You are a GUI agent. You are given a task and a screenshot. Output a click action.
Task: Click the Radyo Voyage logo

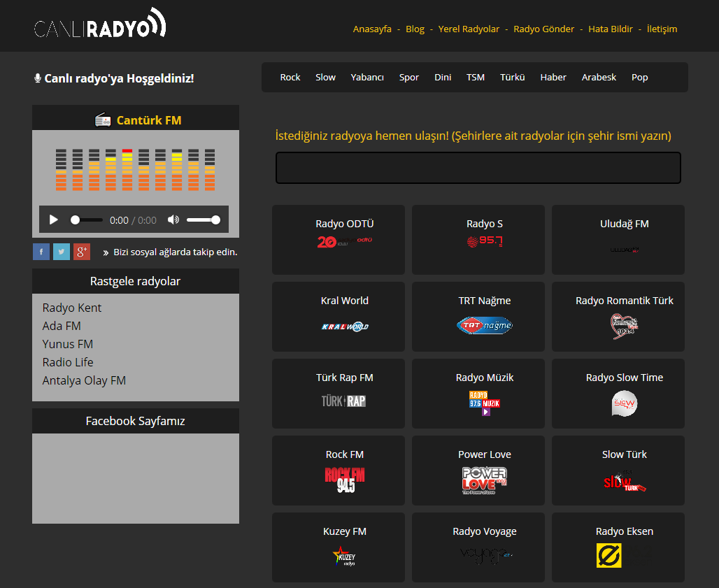click(x=485, y=555)
